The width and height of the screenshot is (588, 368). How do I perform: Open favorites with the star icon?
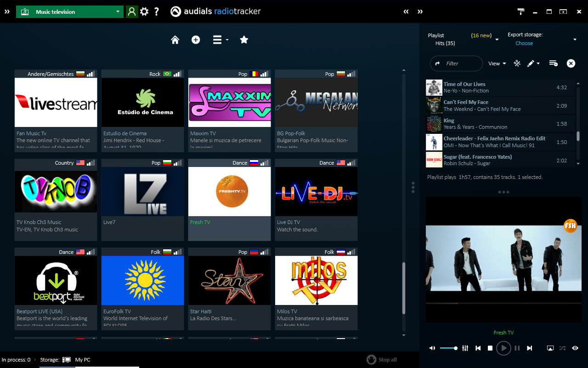[244, 40]
